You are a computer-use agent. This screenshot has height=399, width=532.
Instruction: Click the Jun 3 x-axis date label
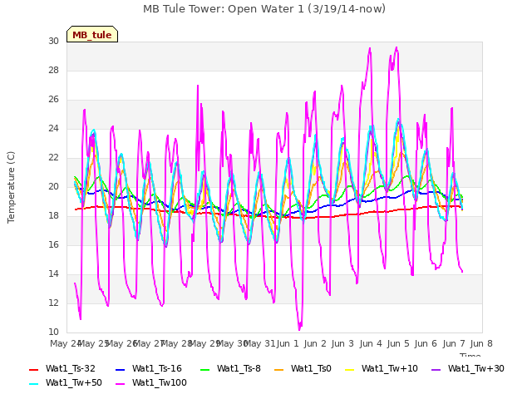[x=342, y=343]
